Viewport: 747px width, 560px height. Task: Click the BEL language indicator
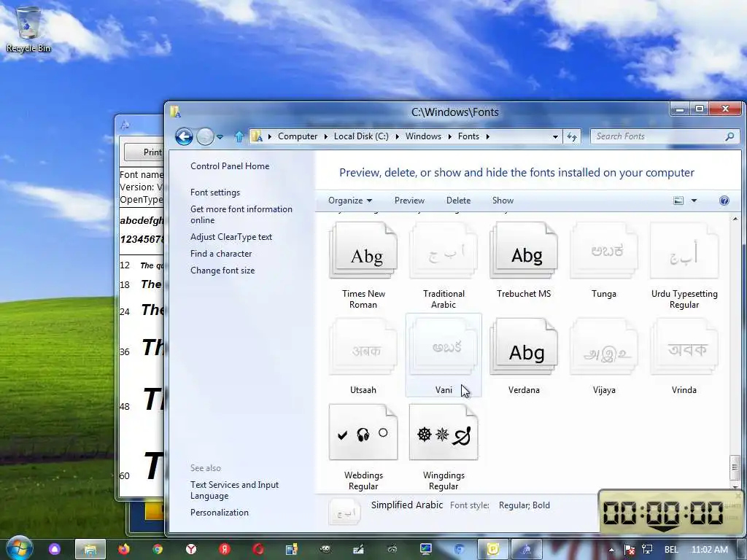point(671,550)
